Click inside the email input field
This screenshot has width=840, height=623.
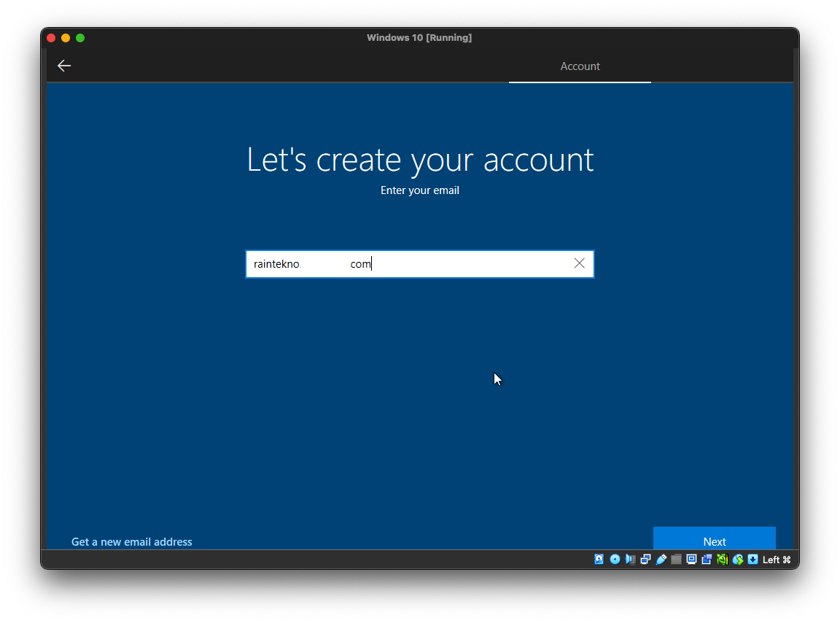[x=408, y=264]
